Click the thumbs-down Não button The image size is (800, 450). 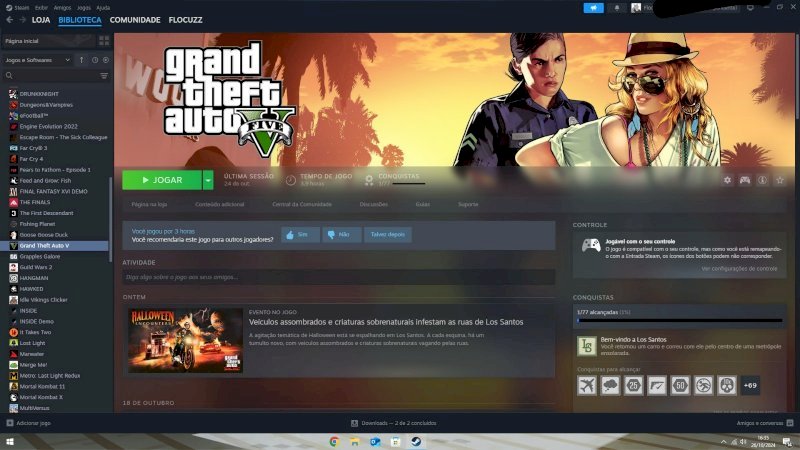tap(341, 235)
